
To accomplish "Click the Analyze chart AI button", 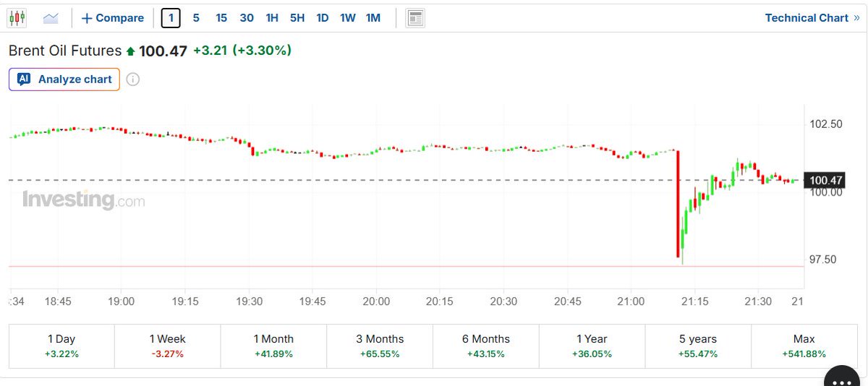I will 64,80.
